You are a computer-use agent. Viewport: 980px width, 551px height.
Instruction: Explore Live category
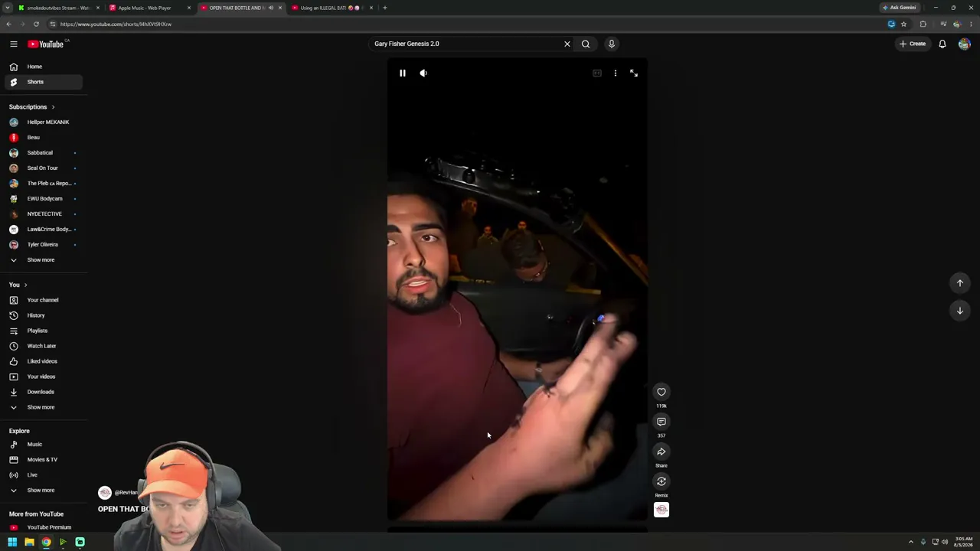(43, 475)
